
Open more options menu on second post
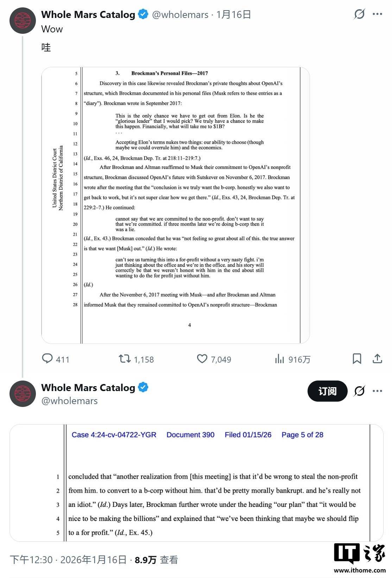377,391
